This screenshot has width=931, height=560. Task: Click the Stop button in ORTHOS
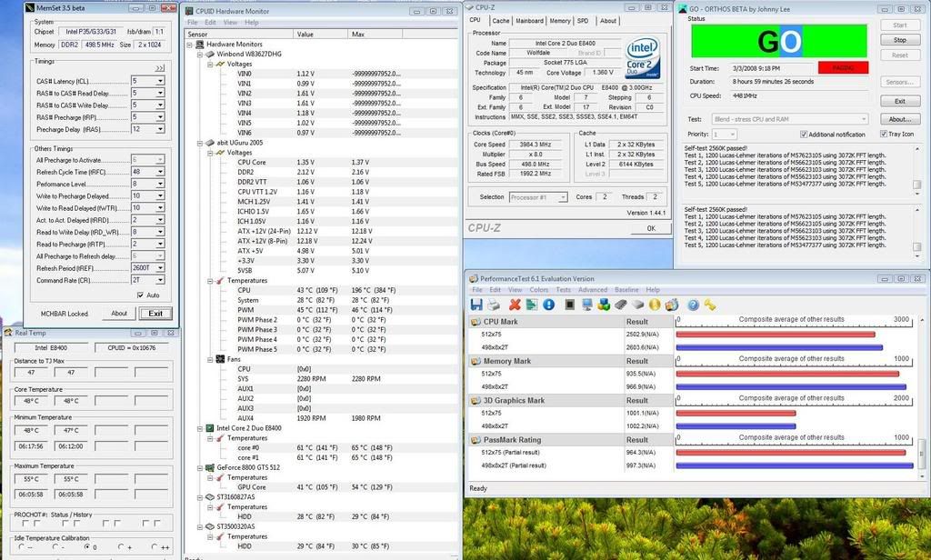(900, 40)
